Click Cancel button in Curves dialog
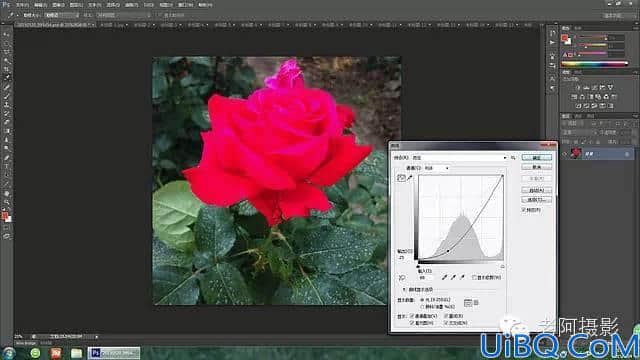Viewport: 640px width, 360px height. tap(537, 167)
